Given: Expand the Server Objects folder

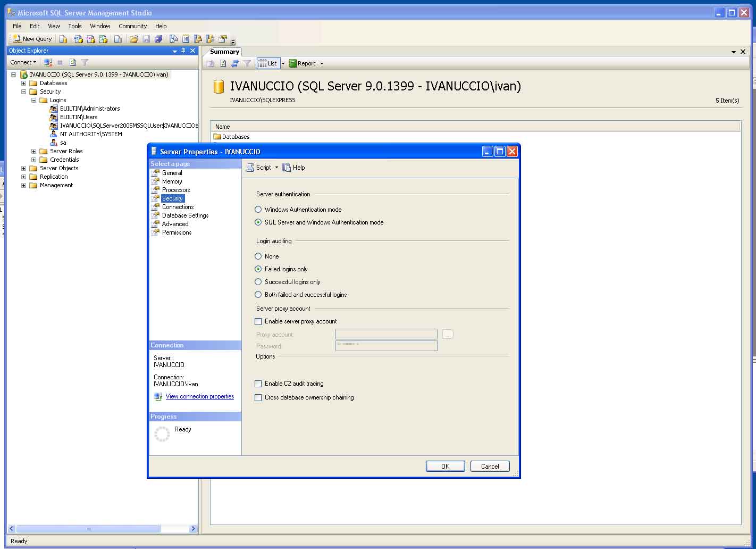Looking at the screenshot, I should (23, 168).
